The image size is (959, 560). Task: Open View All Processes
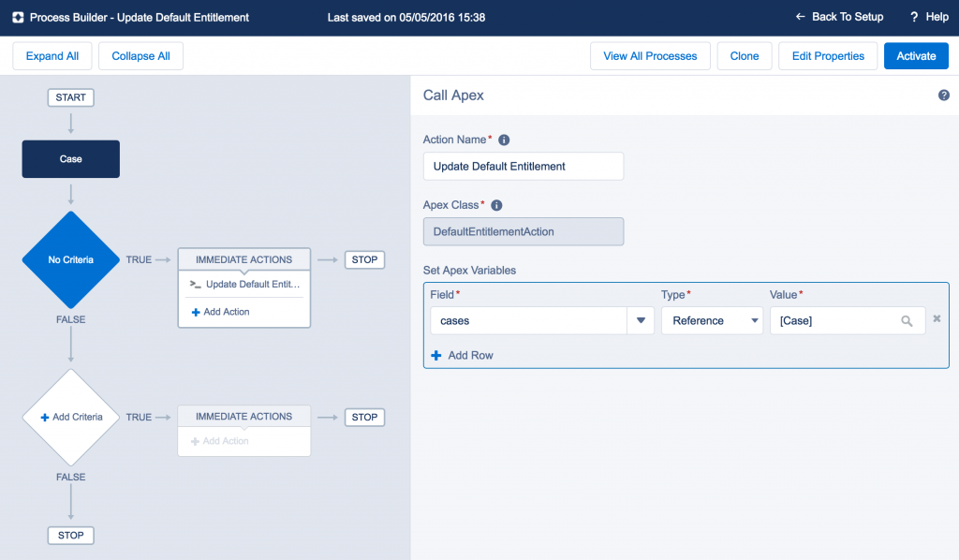tap(650, 56)
